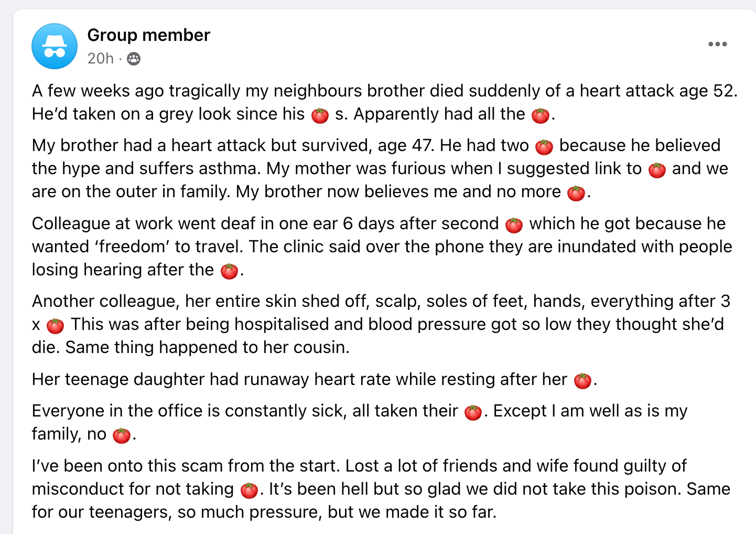The height and width of the screenshot is (534, 756).
Task: Click tomato emoji after "losing hearing after the"
Action: pyautogui.click(x=229, y=271)
